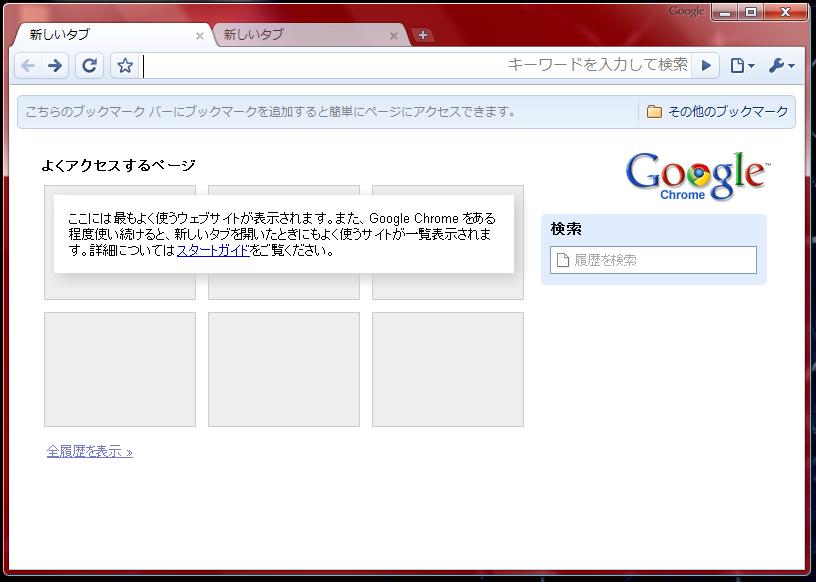Click the Forward navigation arrow
This screenshot has height=582, width=816.
click(x=55, y=66)
